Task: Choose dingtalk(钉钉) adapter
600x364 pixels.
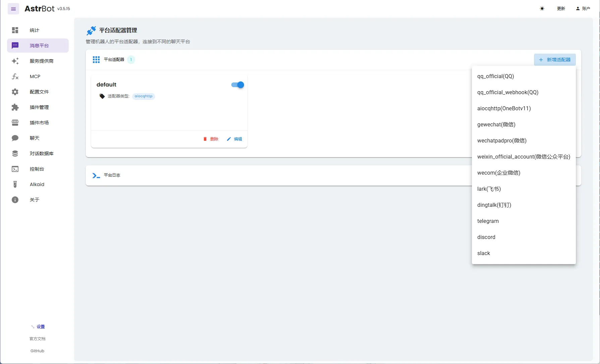Action: pos(524,205)
